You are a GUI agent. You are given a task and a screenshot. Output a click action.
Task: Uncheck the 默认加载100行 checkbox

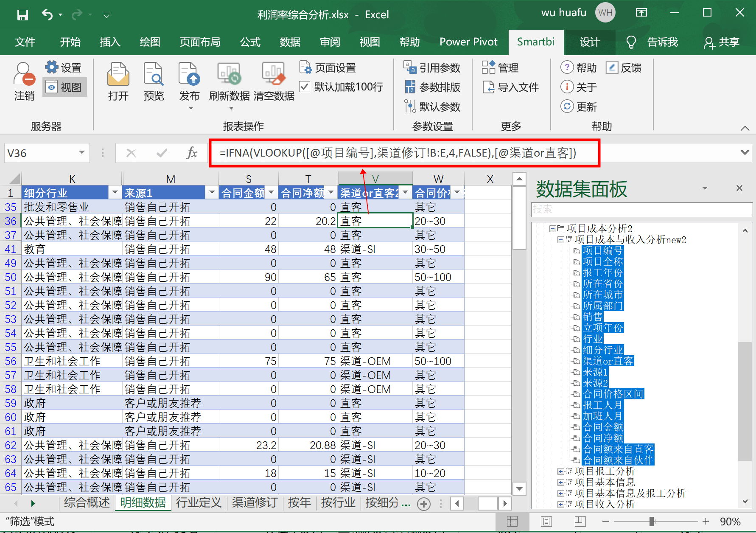pyautogui.click(x=305, y=87)
